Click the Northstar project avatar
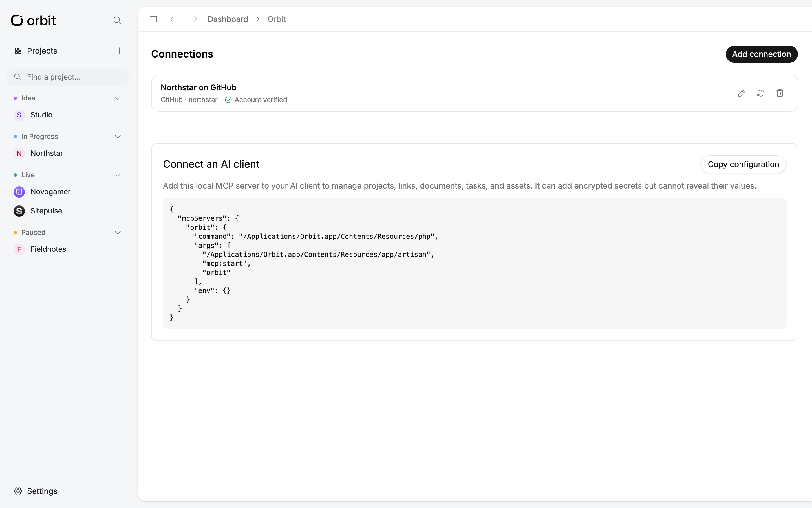This screenshot has height=508, width=812. tap(19, 154)
